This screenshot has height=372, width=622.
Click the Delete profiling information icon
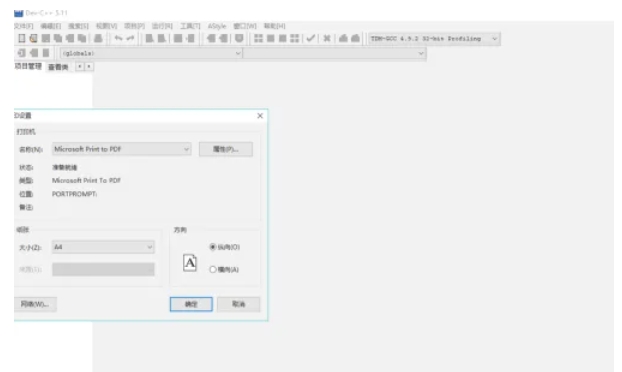tap(355, 38)
